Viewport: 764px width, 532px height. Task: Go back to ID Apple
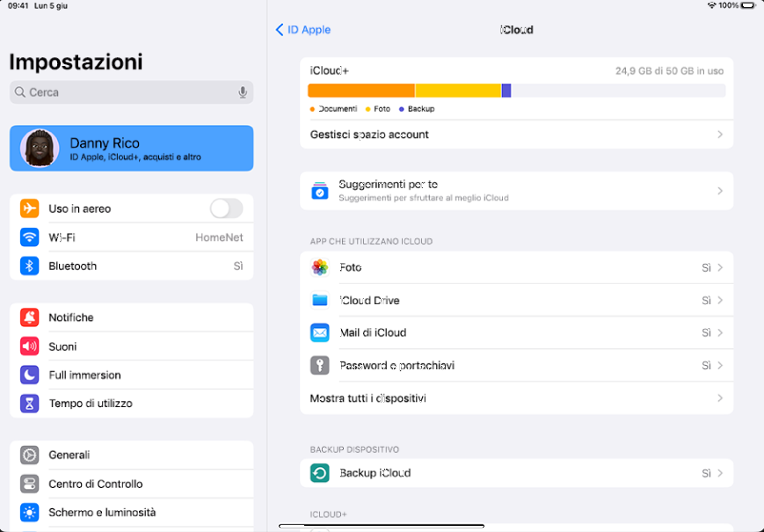pyautogui.click(x=303, y=30)
